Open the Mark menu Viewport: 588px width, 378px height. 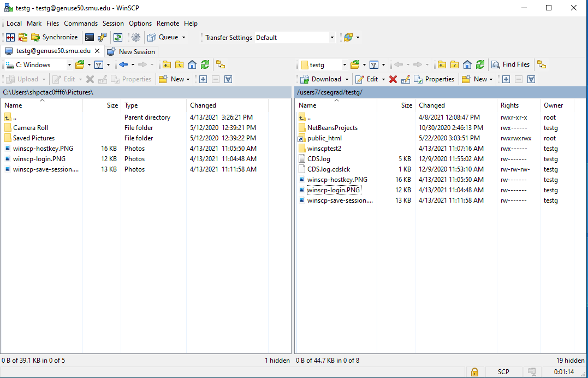tap(34, 23)
